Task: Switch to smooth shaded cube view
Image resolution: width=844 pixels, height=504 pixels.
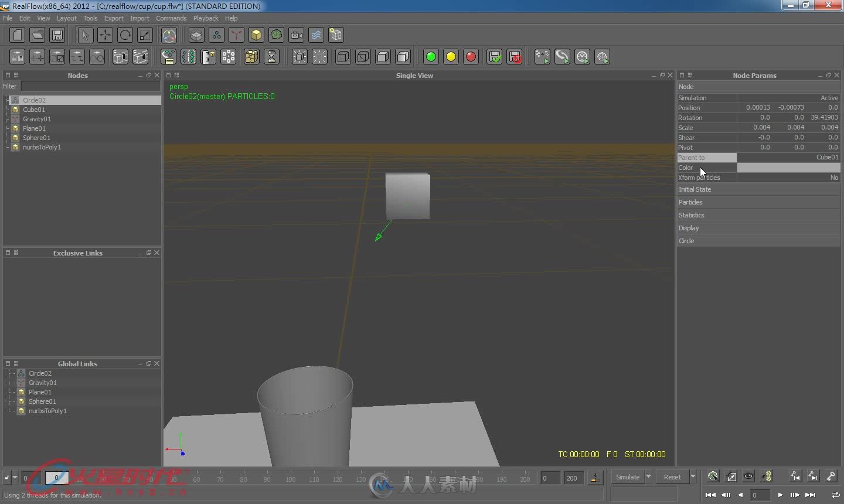Action: point(403,57)
